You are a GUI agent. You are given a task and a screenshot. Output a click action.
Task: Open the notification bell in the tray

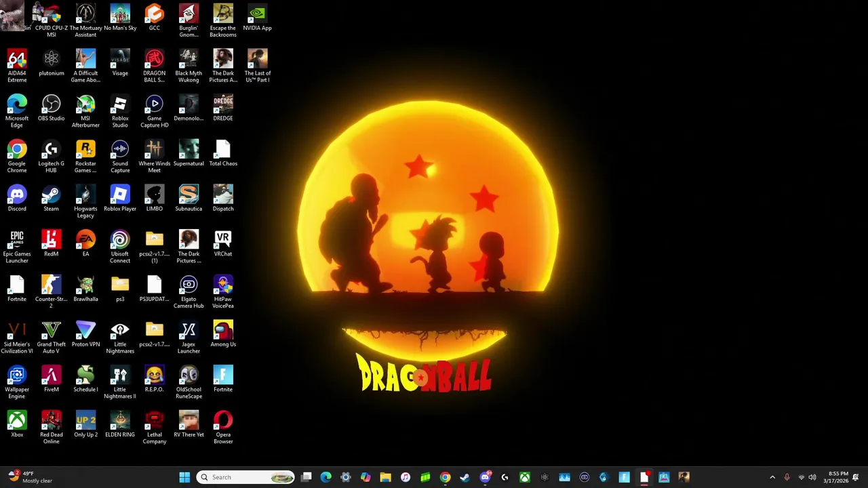857,477
